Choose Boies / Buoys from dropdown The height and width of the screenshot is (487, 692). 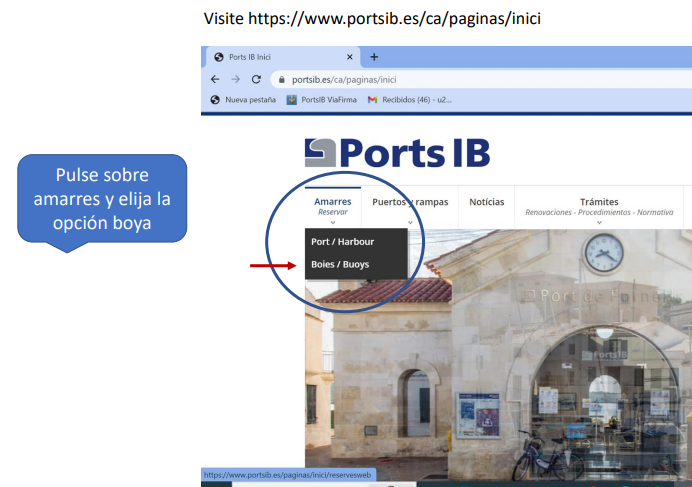tap(356, 264)
